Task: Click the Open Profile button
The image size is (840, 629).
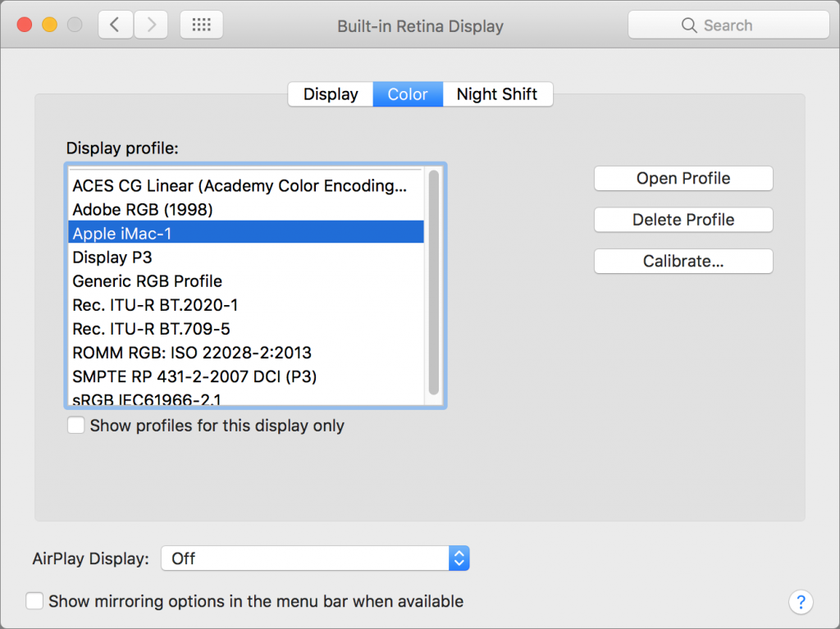Action: (683, 178)
